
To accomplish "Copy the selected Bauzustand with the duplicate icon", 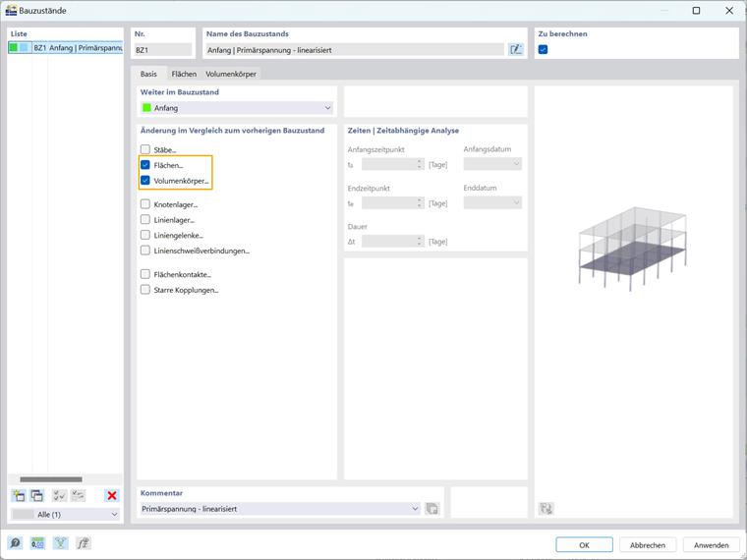I will coord(37,495).
